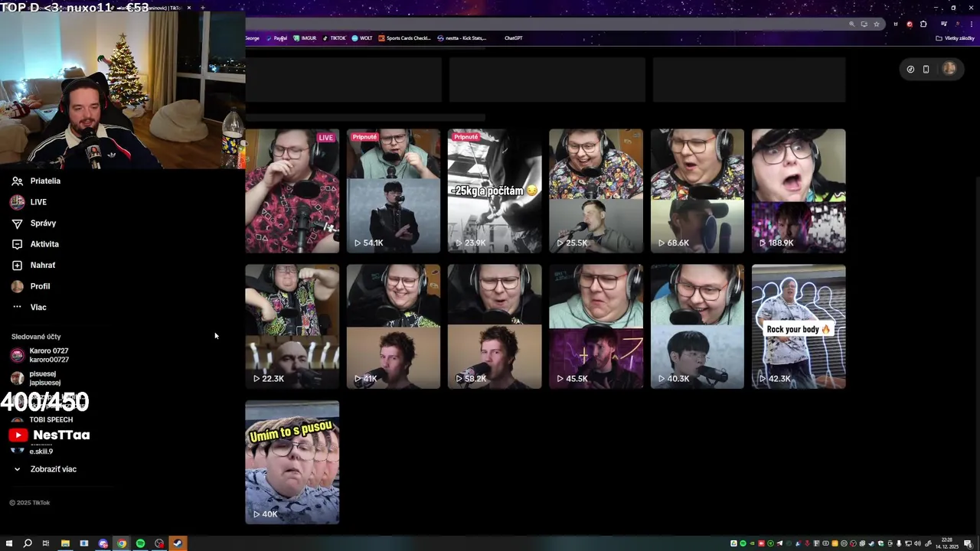Open Aktivita notifications in the sidebar

44,244
